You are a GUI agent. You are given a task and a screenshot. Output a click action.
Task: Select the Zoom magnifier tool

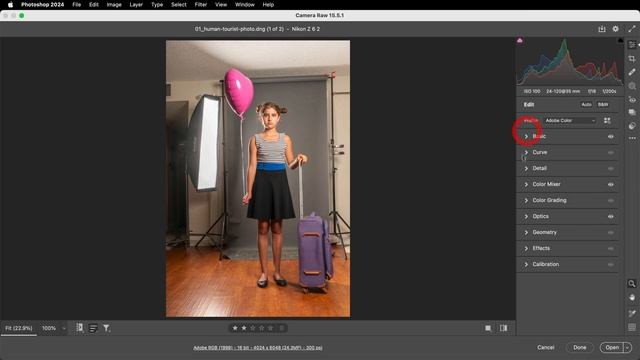point(632,283)
